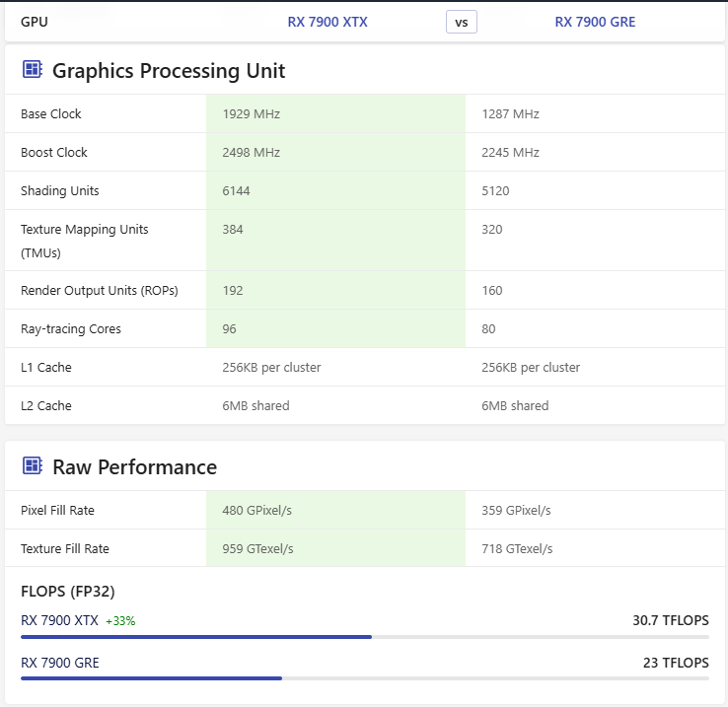Click the 480 GPixel/s Pixel Fill Rate value
This screenshot has width=728, height=707.
(x=258, y=511)
